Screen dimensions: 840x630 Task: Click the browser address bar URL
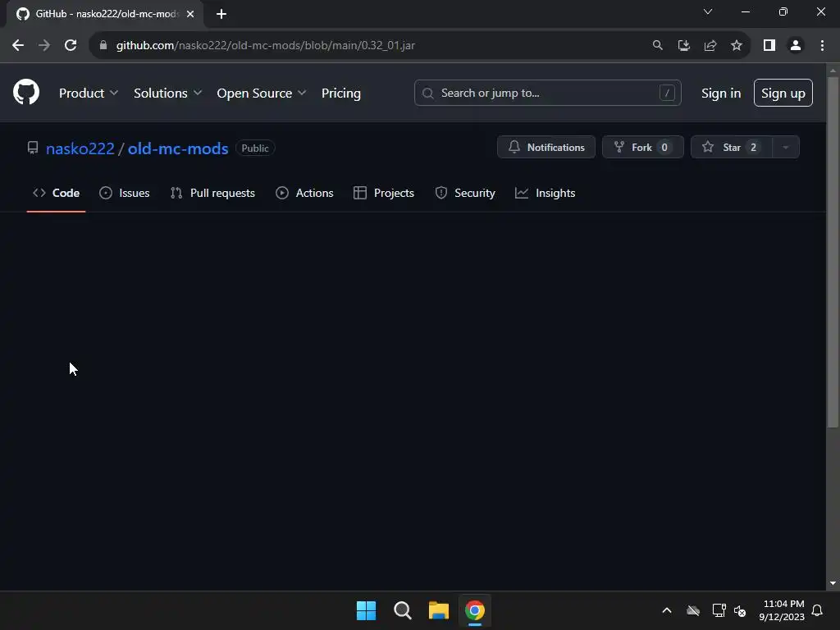click(266, 46)
